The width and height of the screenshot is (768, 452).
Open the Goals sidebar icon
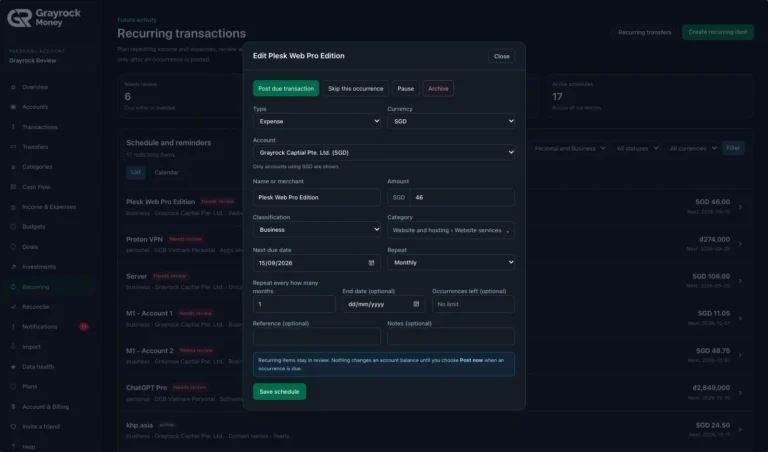click(13, 247)
